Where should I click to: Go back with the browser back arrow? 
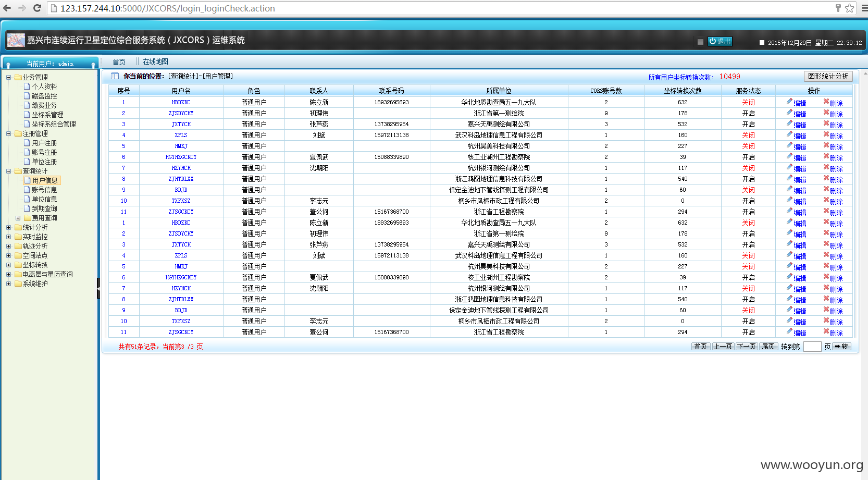(7, 8)
